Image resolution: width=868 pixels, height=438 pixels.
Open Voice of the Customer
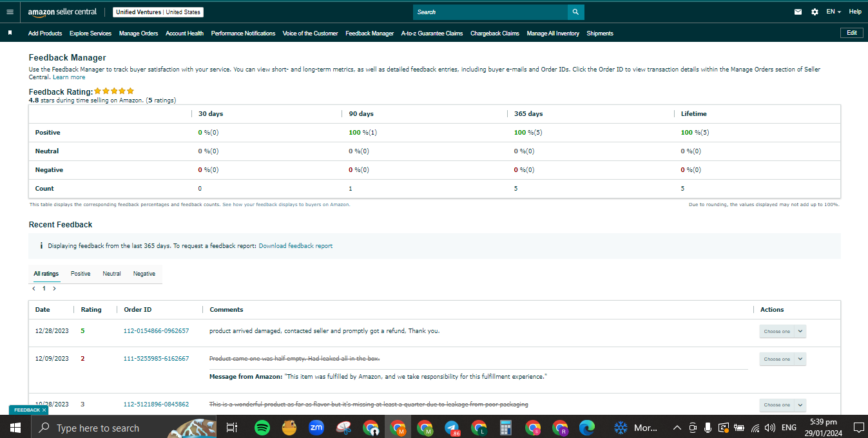(x=310, y=33)
